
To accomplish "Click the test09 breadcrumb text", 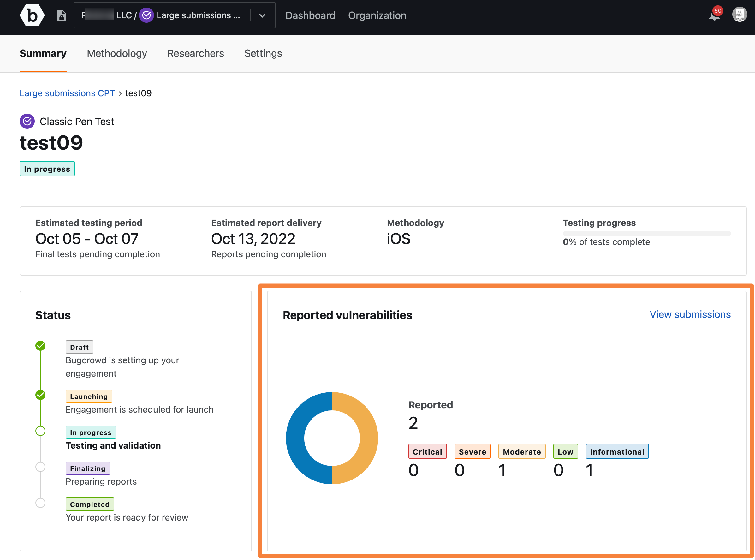I will pos(138,93).
